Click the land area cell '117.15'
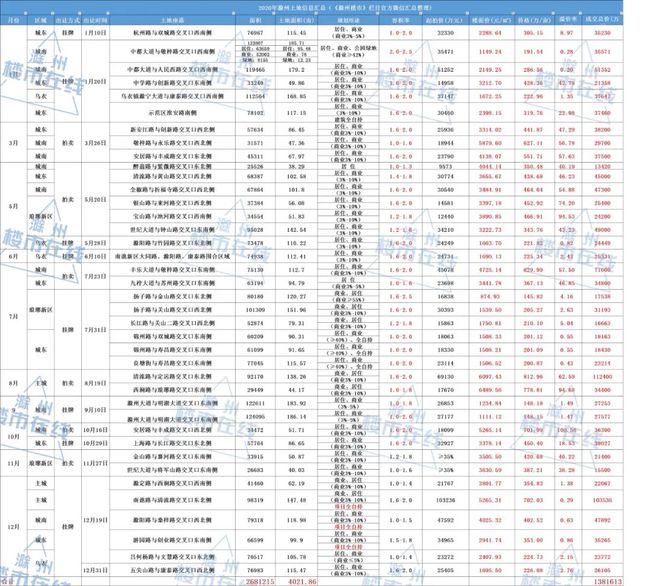650x586 pixels. tap(296, 113)
